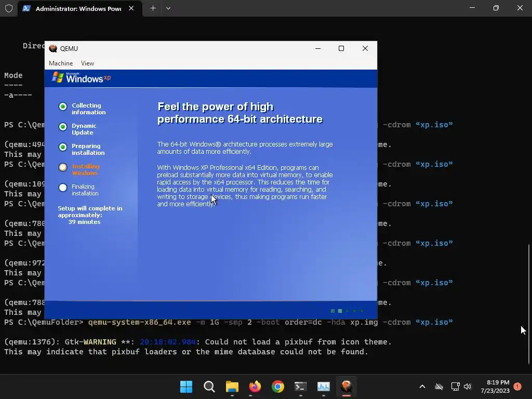Open the performance monitor taskbar app
Screen dimensions: 532x399
(x=324, y=387)
